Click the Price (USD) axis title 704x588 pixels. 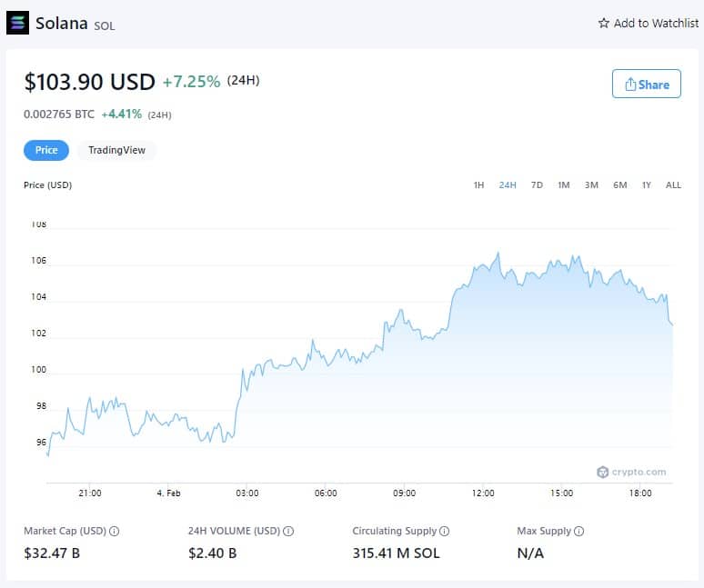pos(47,185)
